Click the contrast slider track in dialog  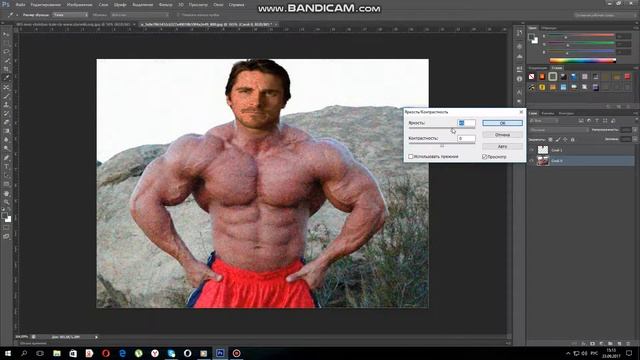442,144
